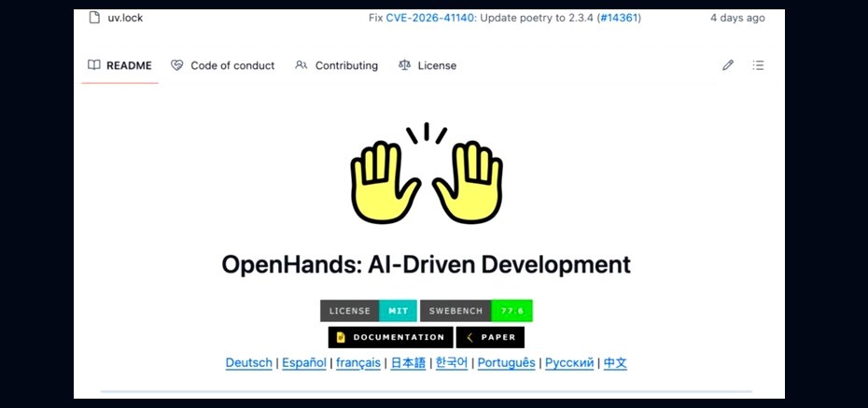Viewport: 868px width, 408px height.
Task: Click the License scale icon
Action: (405, 64)
